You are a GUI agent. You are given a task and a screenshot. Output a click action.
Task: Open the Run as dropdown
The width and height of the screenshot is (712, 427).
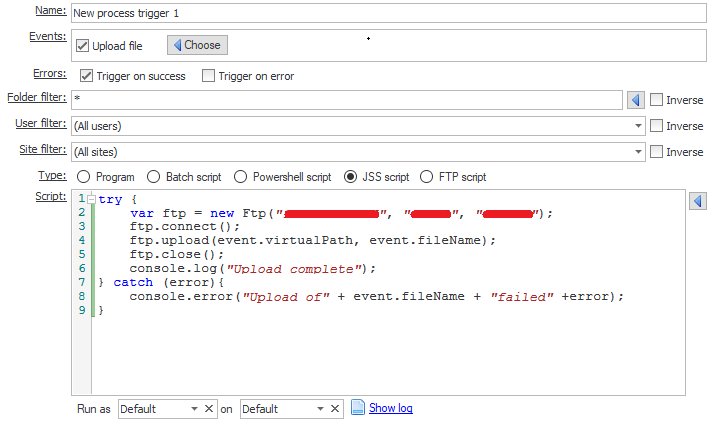tap(193, 409)
